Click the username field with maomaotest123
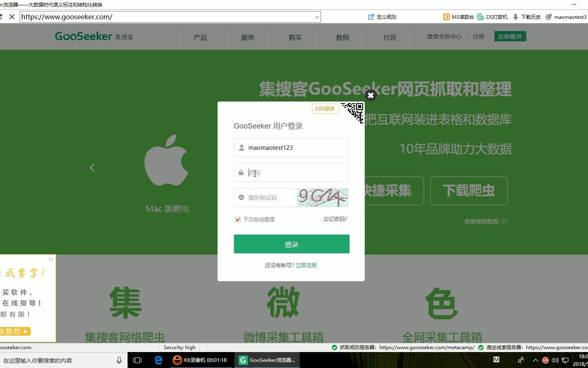Screen dimensions: 588x368 [291, 148]
